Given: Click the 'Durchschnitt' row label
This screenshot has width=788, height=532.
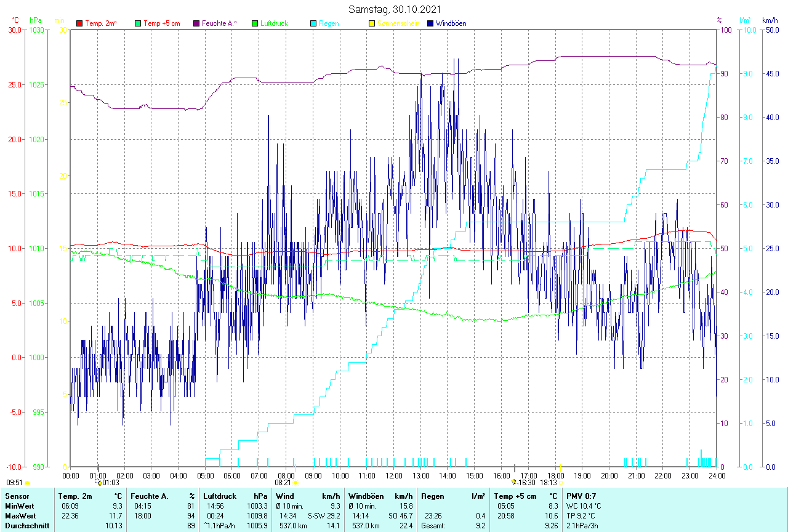Looking at the screenshot, I should 27,526.
